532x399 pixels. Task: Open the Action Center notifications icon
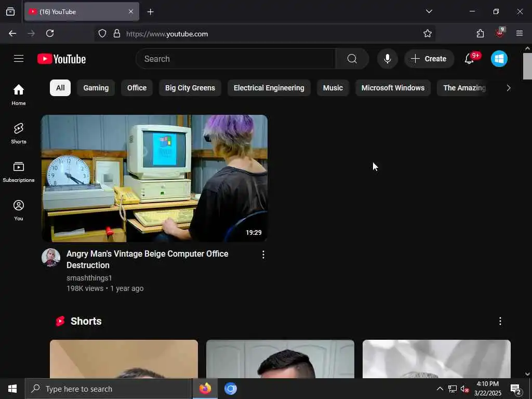[x=516, y=389]
